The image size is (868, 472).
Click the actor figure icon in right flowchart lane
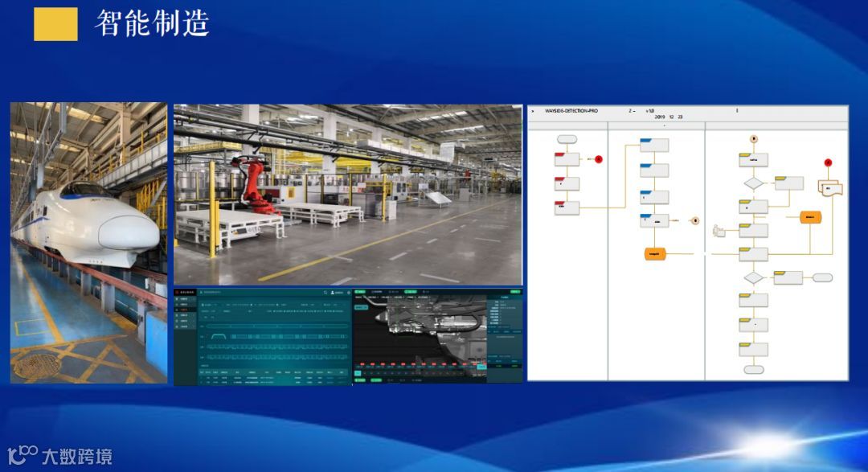[719, 231]
